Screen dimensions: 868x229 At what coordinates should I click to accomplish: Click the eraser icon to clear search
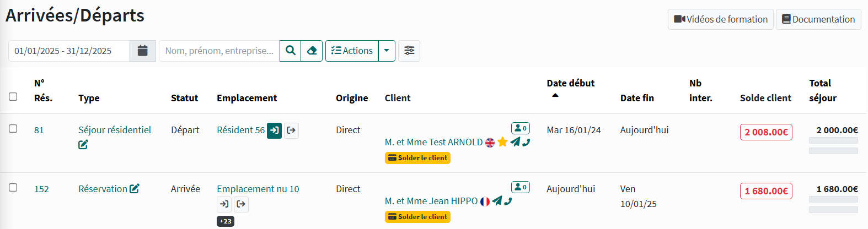click(312, 51)
